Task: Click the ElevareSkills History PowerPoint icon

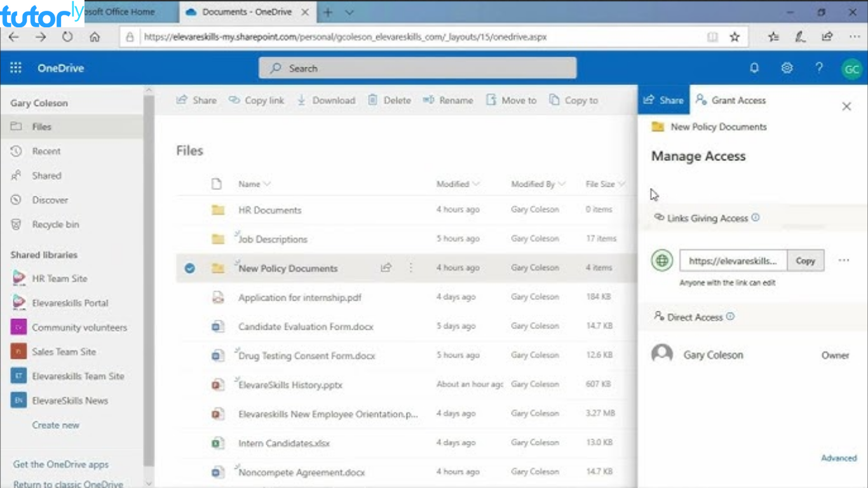Action: point(217,384)
